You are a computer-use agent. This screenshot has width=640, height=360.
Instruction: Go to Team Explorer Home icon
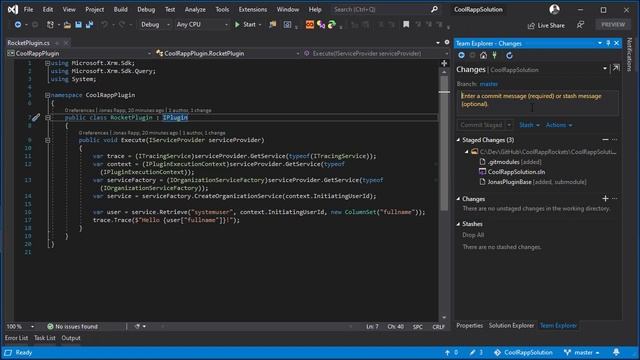(483, 55)
